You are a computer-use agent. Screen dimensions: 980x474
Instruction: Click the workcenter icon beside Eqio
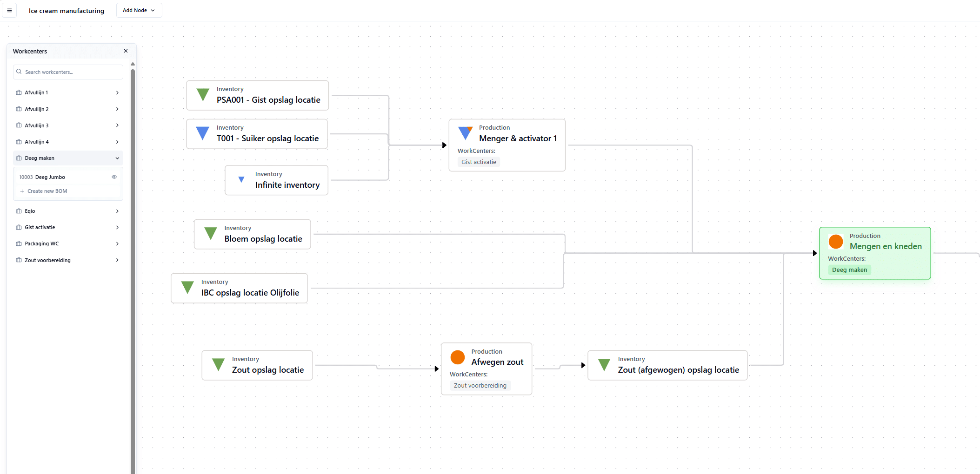coord(19,211)
